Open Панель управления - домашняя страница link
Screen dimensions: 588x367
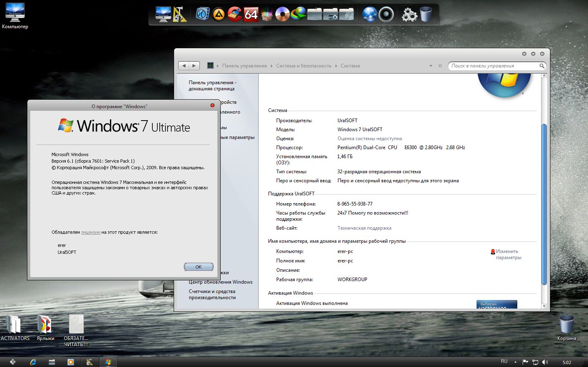click(x=212, y=85)
